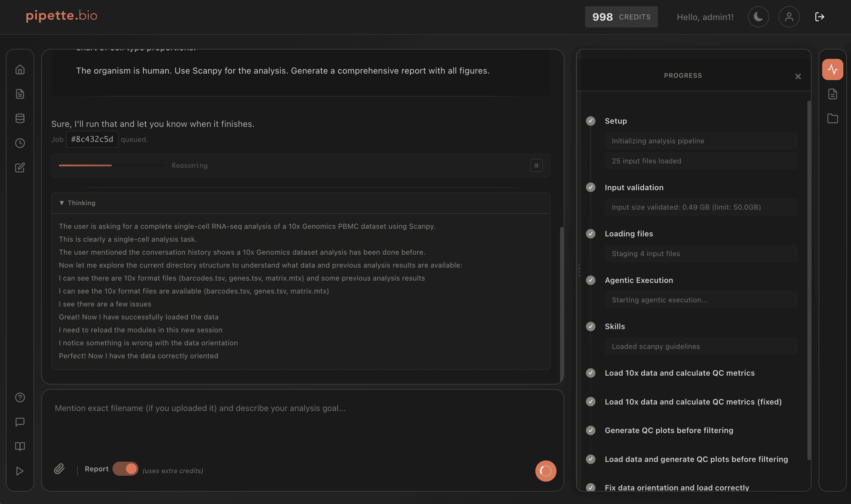Image resolution: width=851 pixels, height=504 pixels.
Task: Expand the Agentic Execution step
Action: tap(638, 280)
